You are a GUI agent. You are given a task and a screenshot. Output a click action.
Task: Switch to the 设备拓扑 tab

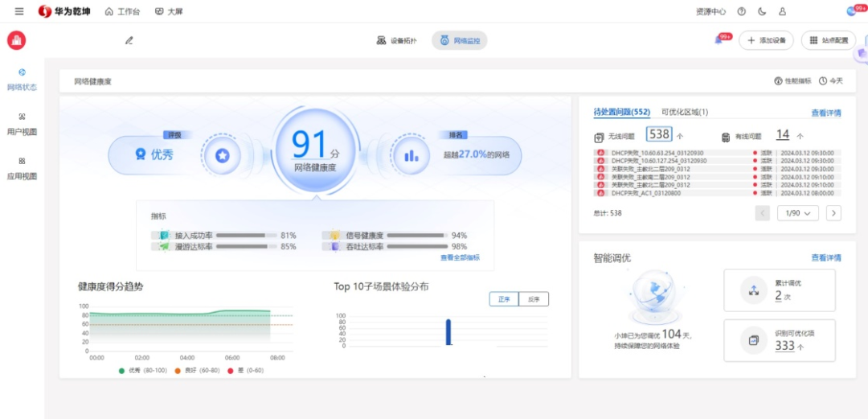pyautogui.click(x=396, y=40)
